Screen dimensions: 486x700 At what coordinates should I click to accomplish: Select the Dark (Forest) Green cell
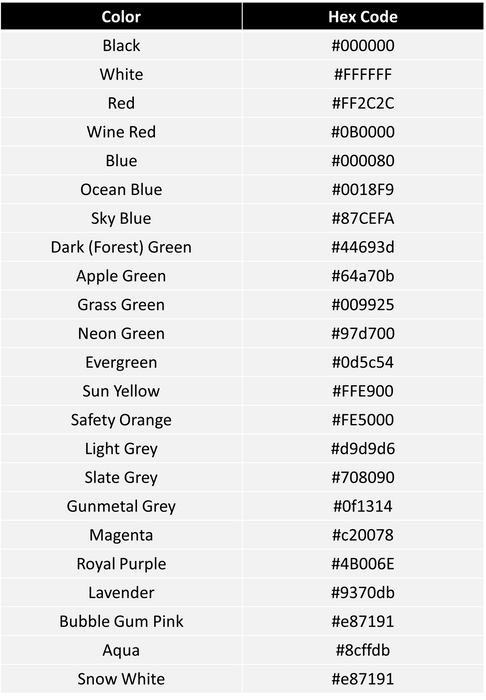[121, 247]
